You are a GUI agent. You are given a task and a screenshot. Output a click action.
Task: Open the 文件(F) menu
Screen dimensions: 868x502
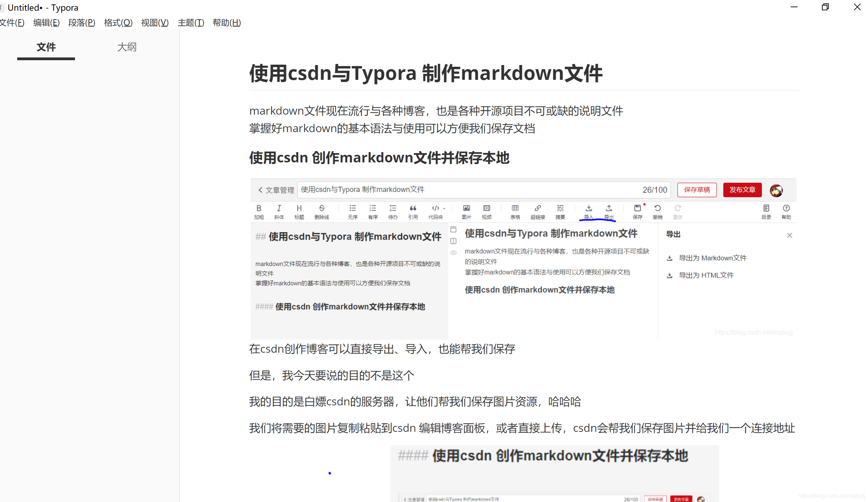click(x=12, y=23)
